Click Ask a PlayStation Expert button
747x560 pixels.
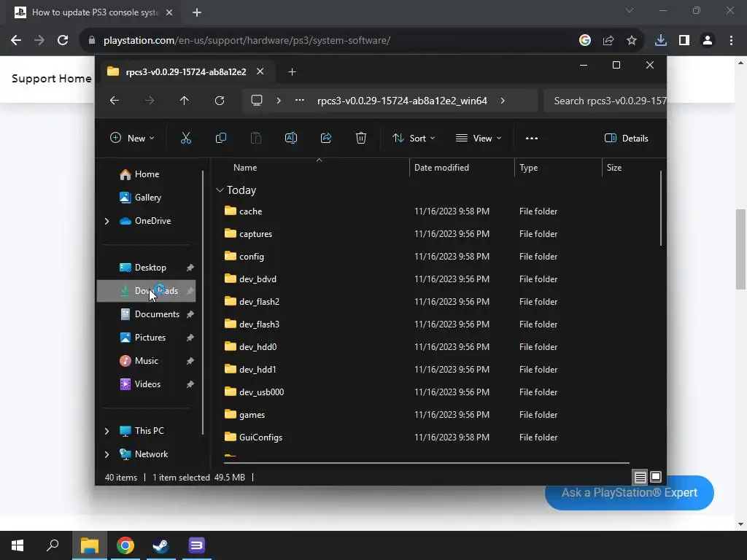pyautogui.click(x=629, y=492)
